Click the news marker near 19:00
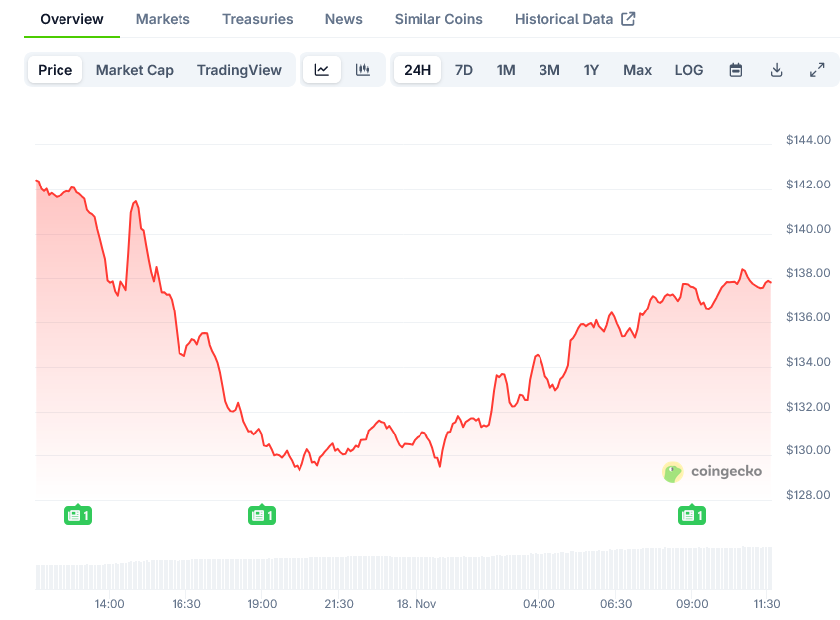 [x=261, y=515]
